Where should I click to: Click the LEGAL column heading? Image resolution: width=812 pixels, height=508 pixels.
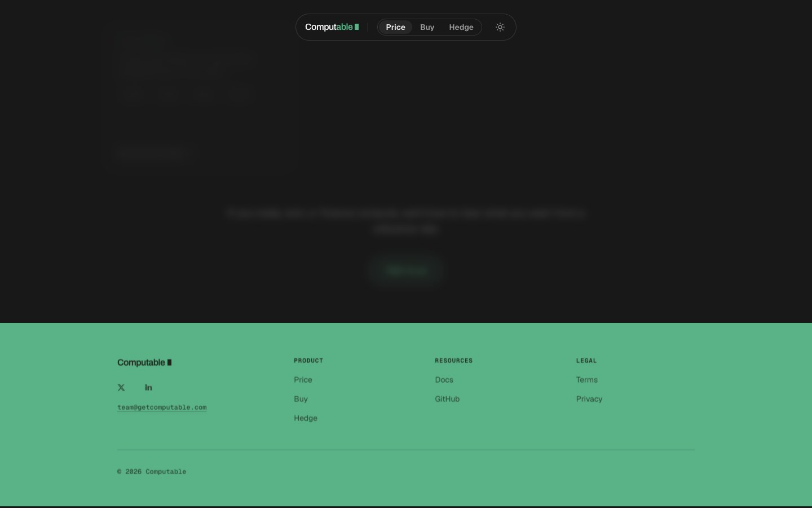(x=586, y=361)
